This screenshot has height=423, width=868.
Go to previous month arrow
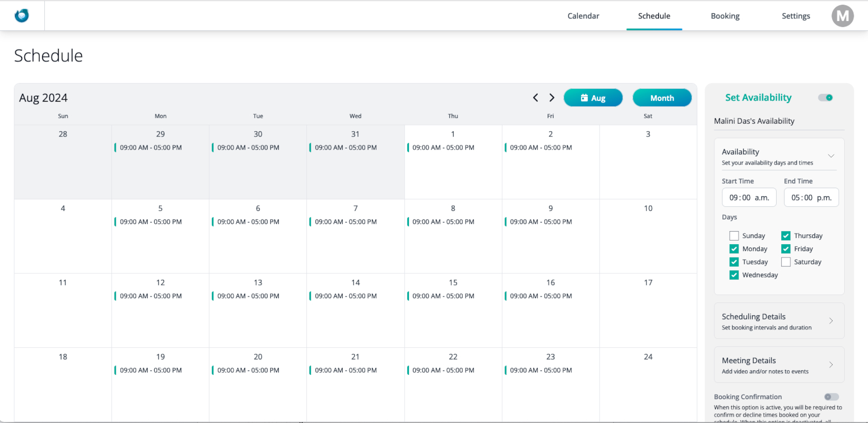click(x=535, y=98)
